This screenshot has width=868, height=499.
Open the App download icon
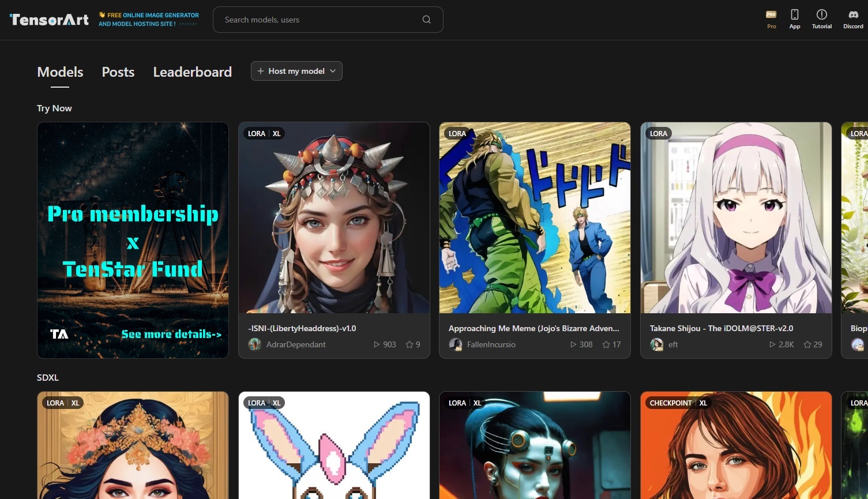click(794, 15)
